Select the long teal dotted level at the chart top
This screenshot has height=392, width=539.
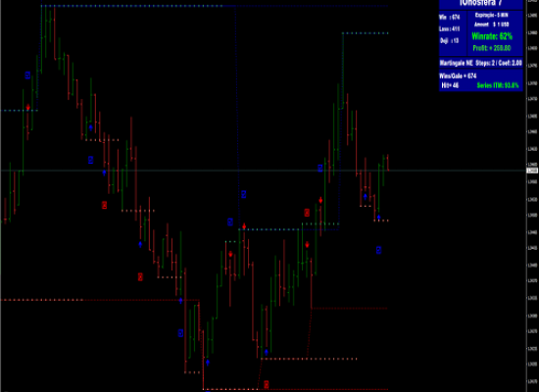pyautogui.click(x=215, y=6)
